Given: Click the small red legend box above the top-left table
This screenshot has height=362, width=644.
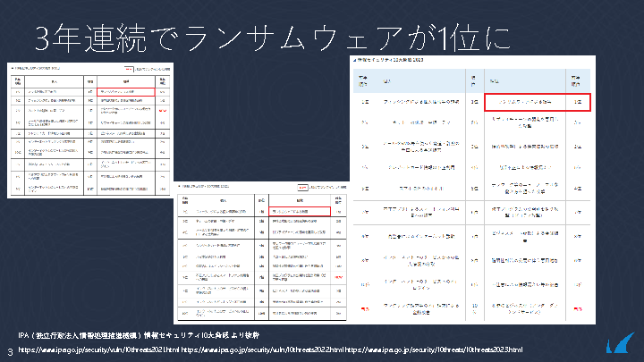Looking at the screenshot, I should coord(128,68).
